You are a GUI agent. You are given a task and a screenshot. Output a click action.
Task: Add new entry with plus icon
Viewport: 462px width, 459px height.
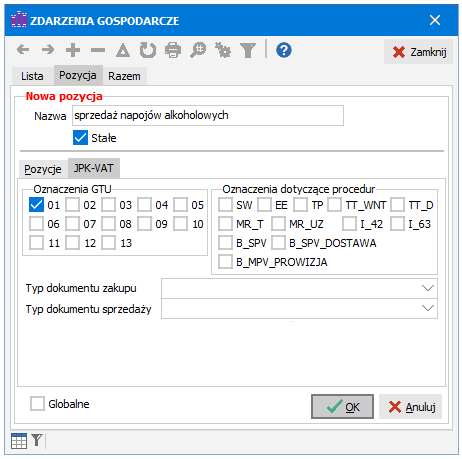coord(73,50)
